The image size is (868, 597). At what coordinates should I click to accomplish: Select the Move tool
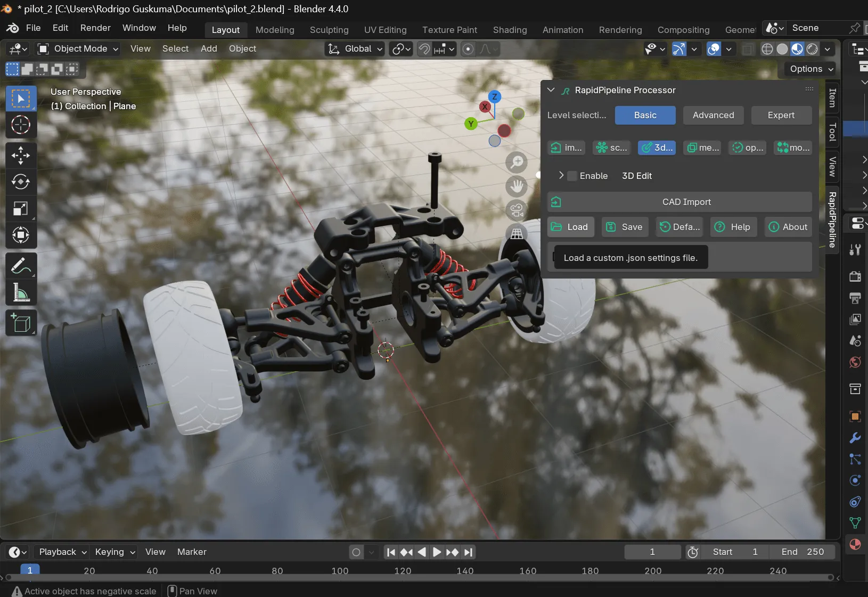pos(21,156)
